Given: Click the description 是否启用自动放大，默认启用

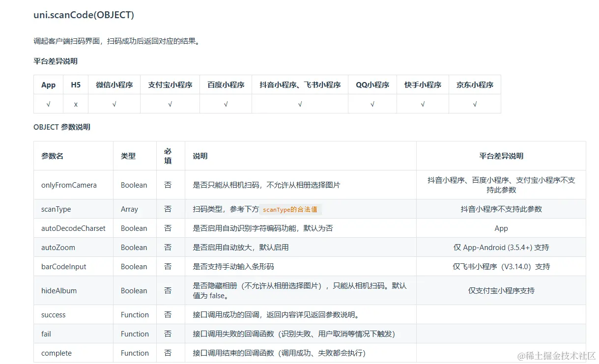Looking at the screenshot, I should tap(241, 248).
